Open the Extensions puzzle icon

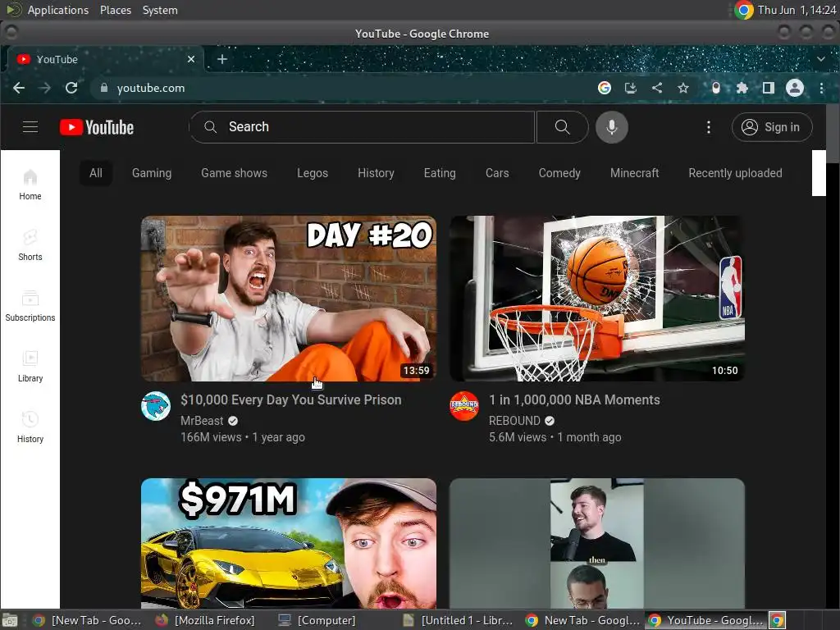(x=742, y=88)
